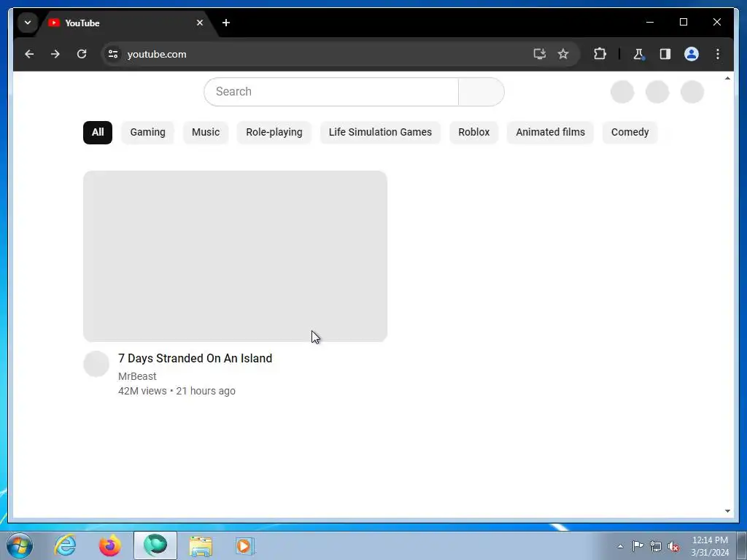Open the clock showing 12:14 PM
This screenshot has width=747, height=560.
710,546
